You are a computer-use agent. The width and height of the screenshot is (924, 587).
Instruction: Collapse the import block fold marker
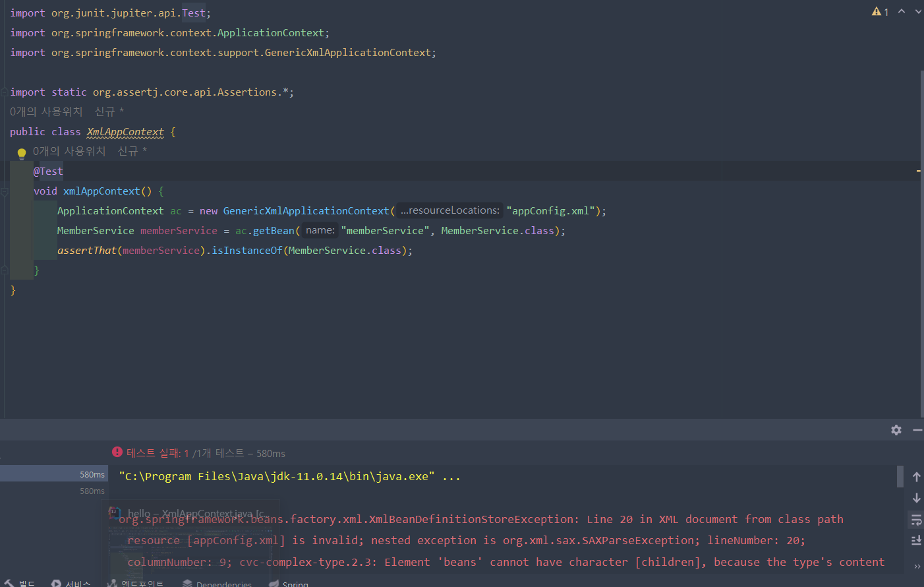(x=4, y=92)
